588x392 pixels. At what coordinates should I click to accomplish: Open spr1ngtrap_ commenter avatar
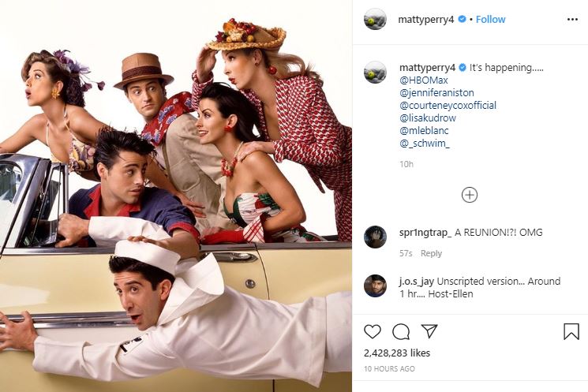click(x=375, y=237)
